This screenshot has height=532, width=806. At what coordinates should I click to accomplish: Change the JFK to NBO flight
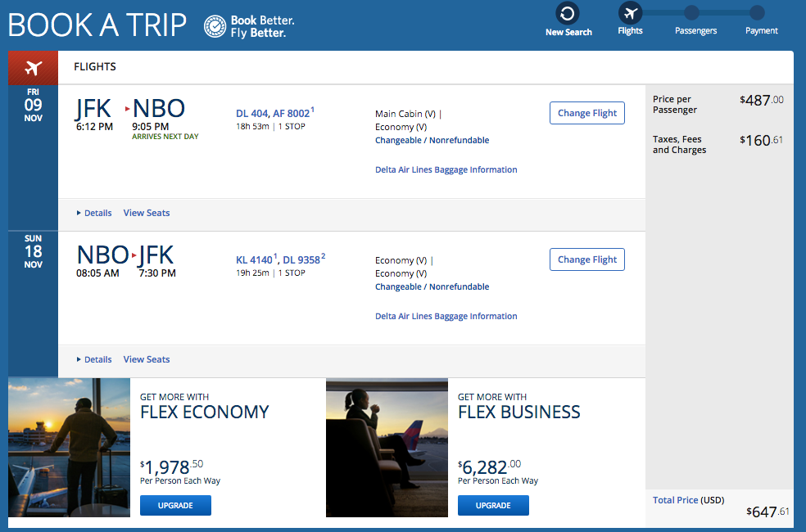[x=586, y=113]
